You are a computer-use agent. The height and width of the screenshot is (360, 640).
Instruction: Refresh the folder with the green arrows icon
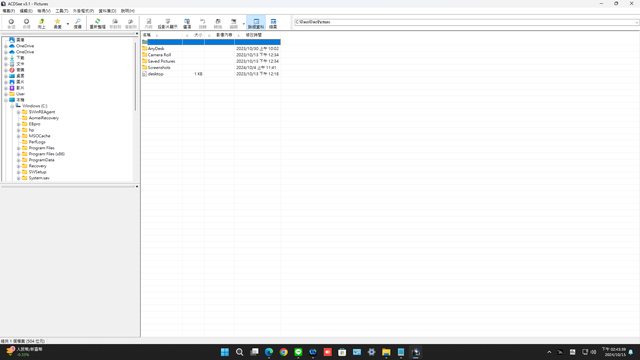coord(98,23)
